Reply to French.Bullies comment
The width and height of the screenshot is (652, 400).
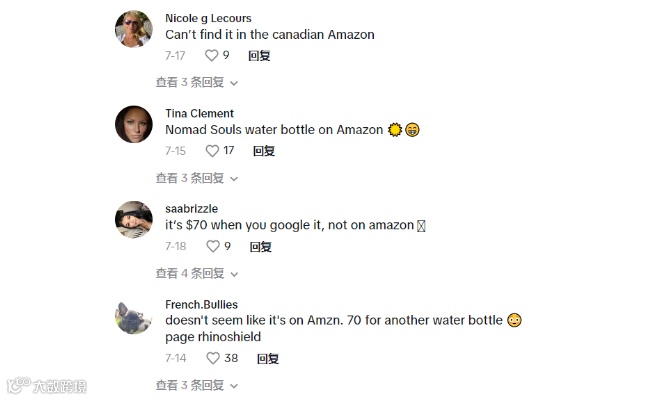point(267,358)
